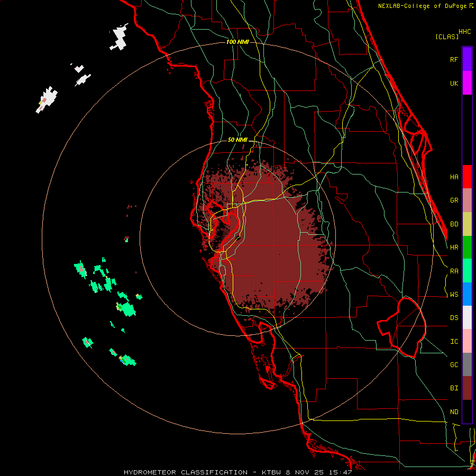Click the ND legend label
This screenshot has height=476, width=476.
(x=454, y=412)
